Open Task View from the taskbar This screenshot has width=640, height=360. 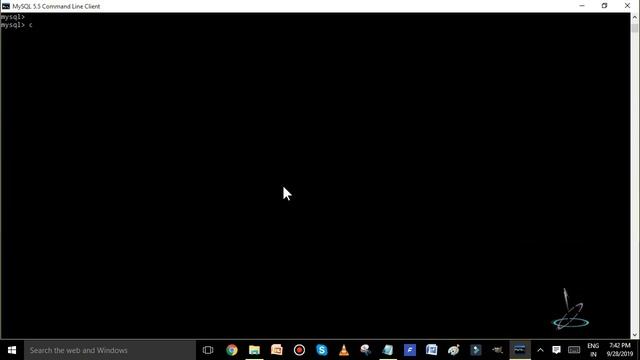[x=208, y=350]
